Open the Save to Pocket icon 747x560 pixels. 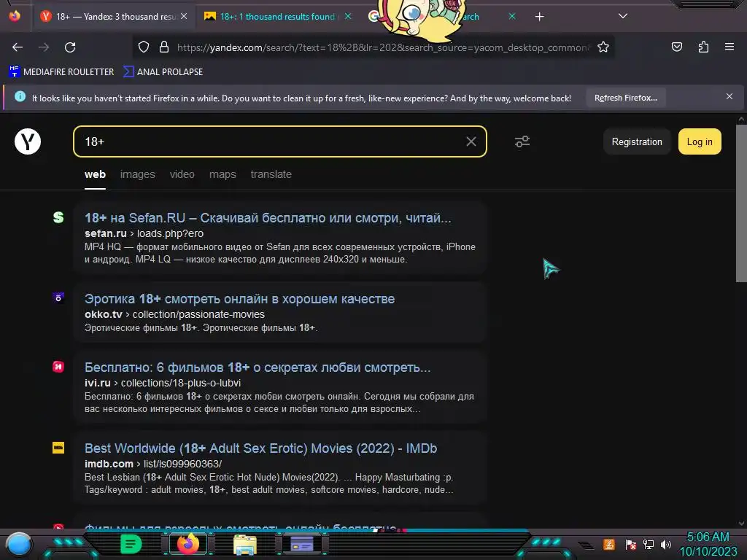(x=676, y=47)
